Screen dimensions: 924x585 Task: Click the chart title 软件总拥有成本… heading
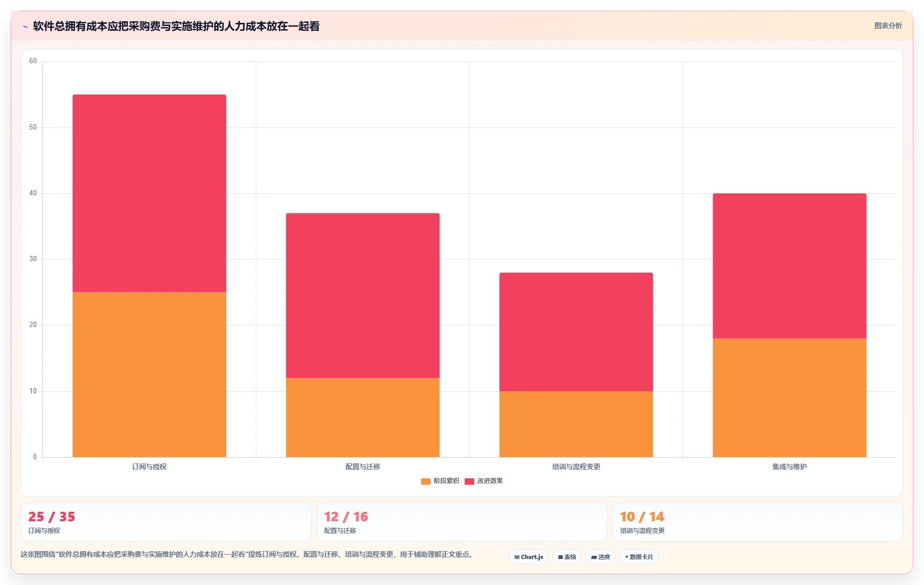tap(176, 26)
